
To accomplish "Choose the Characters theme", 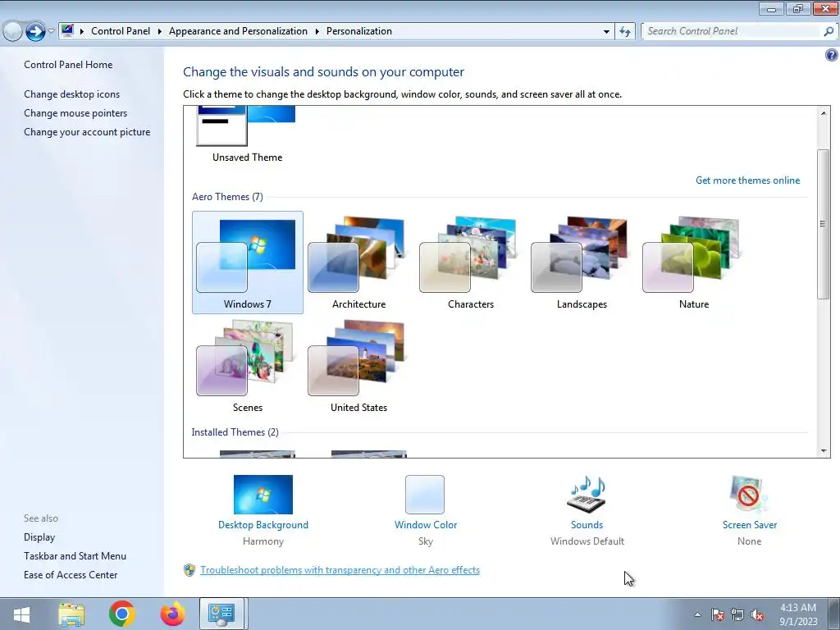I will [x=470, y=262].
